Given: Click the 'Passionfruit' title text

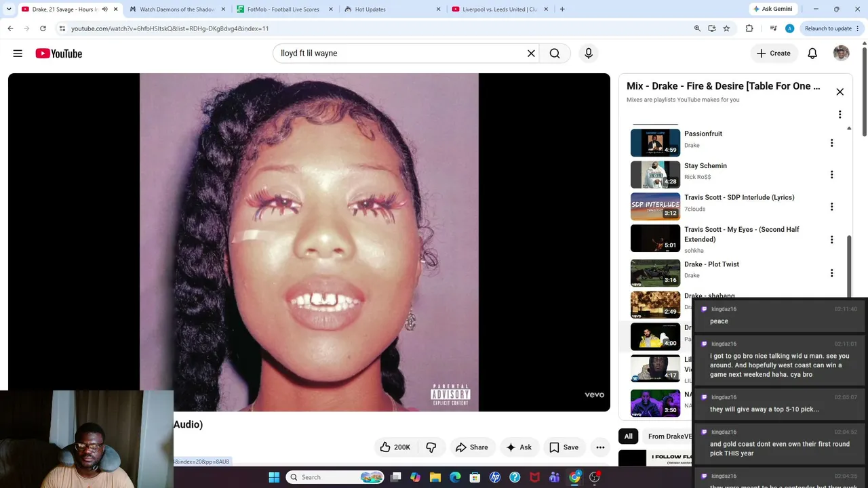Looking at the screenshot, I should [703, 134].
